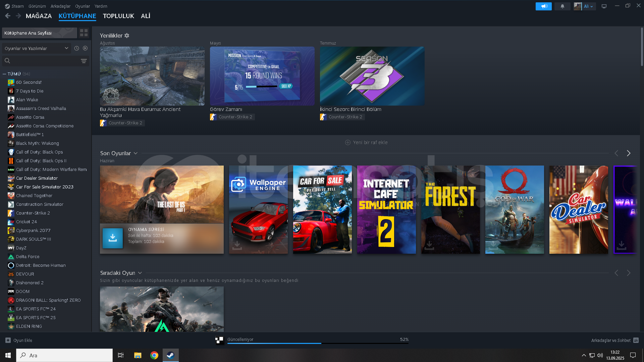Click the announcements megaphone button

point(543,6)
